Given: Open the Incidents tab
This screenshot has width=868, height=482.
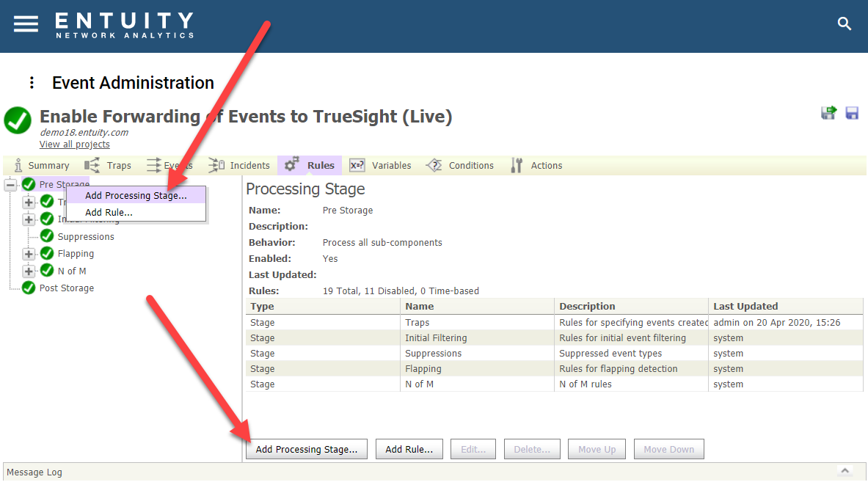Looking at the screenshot, I should click(x=239, y=166).
